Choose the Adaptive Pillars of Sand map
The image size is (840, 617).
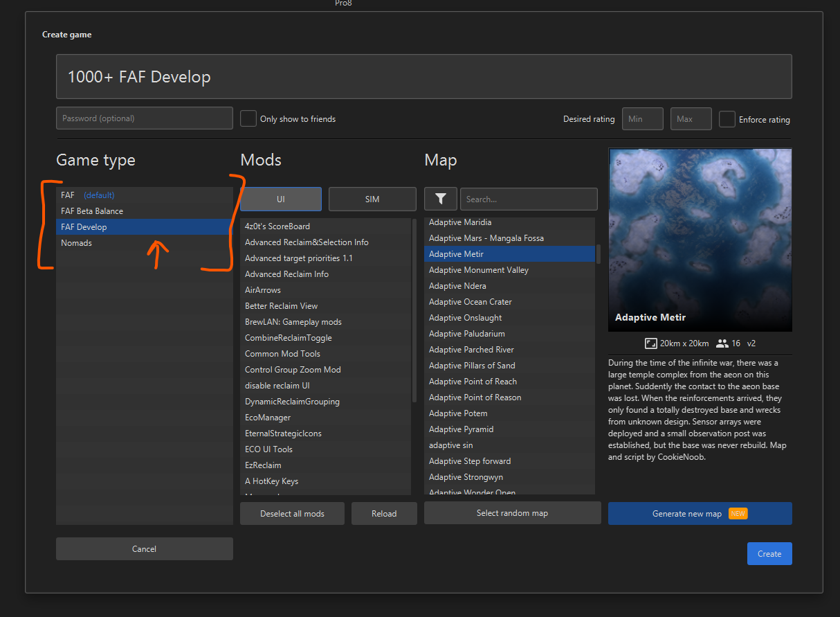click(x=510, y=366)
